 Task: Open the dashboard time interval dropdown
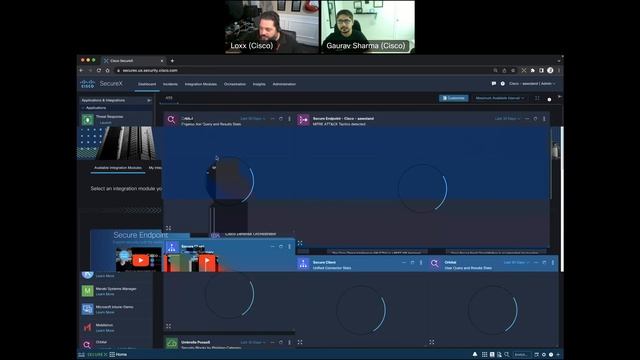coord(500,98)
